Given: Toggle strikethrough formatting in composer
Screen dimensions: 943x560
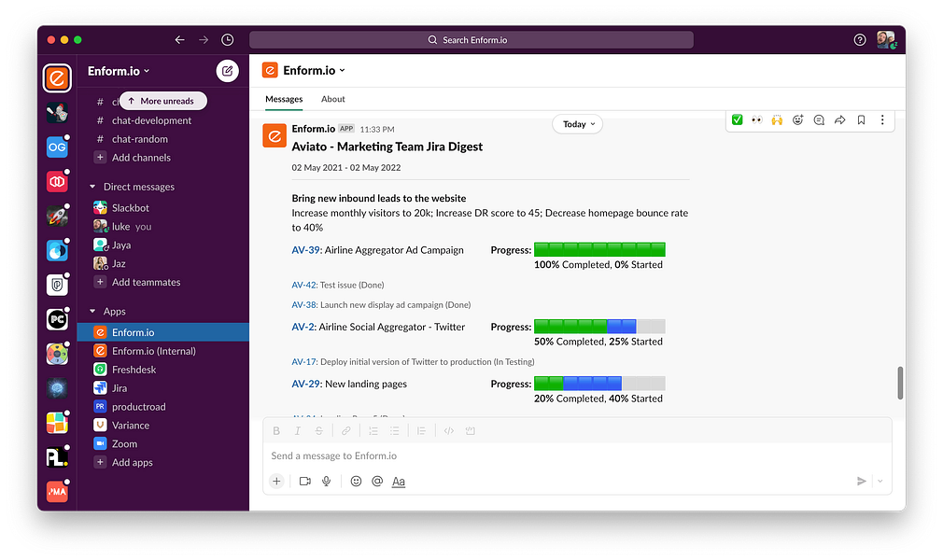Looking at the screenshot, I should tap(318, 430).
